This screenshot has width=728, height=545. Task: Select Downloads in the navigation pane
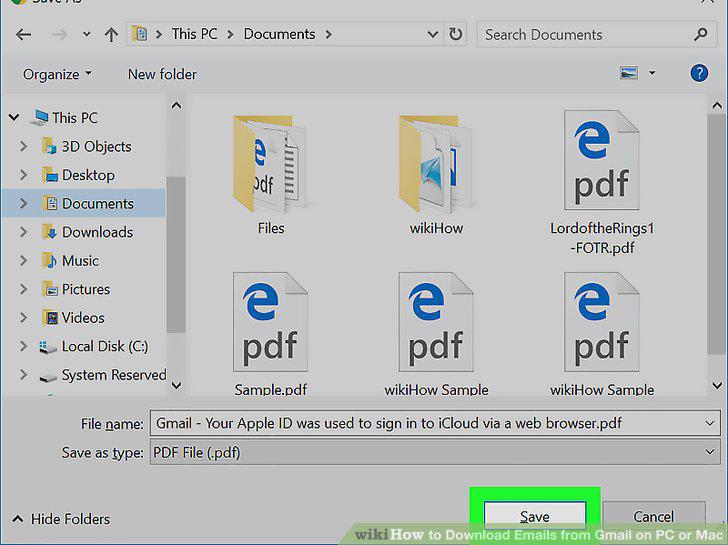pos(97,232)
